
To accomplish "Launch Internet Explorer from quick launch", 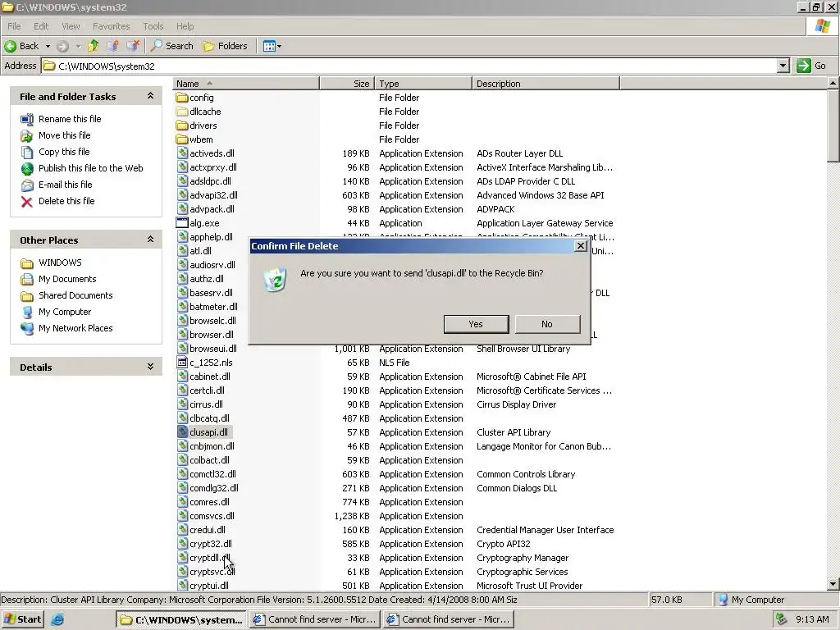I will click(x=57, y=619).
